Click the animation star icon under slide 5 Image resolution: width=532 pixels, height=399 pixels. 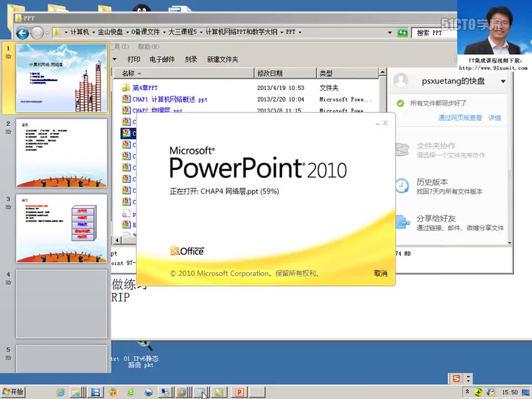tap(8, 358)
